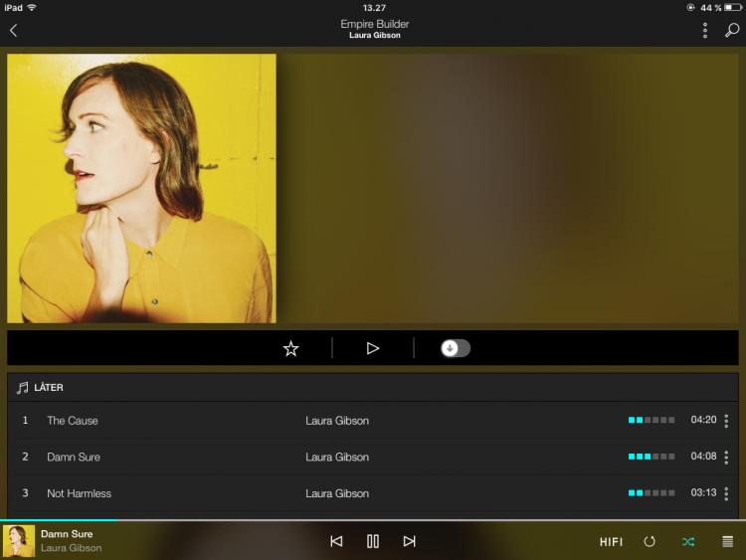Open options for Not Harmless track
The width and height of the screenshot is (746, 560).
726,493
